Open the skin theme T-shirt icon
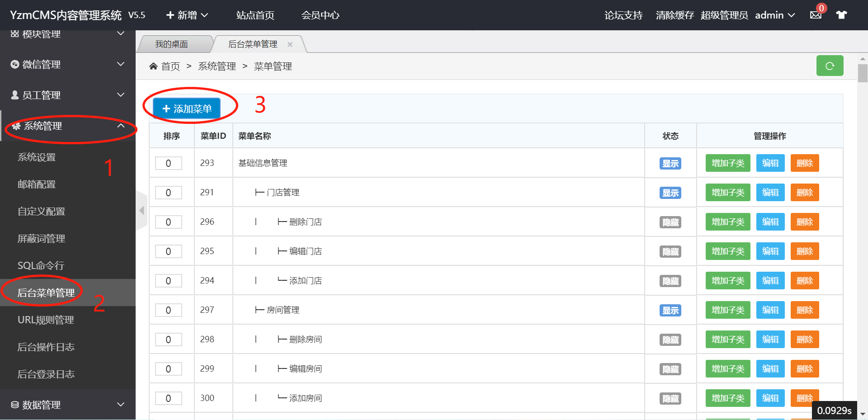 coord(841,15)
